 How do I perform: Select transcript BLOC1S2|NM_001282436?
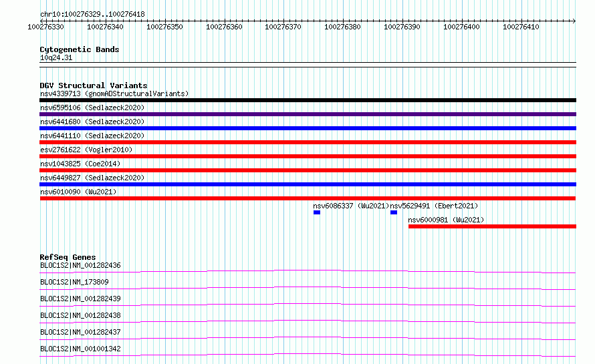click(80, 265)
